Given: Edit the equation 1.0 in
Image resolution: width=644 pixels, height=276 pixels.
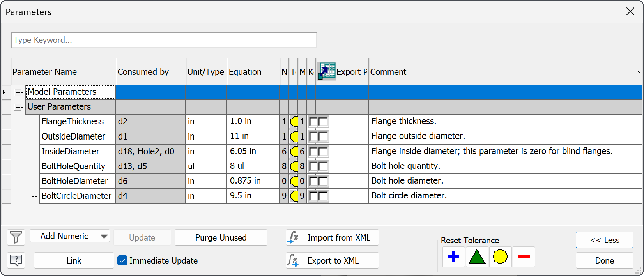Looking at the screenshot, I should 253,122.
